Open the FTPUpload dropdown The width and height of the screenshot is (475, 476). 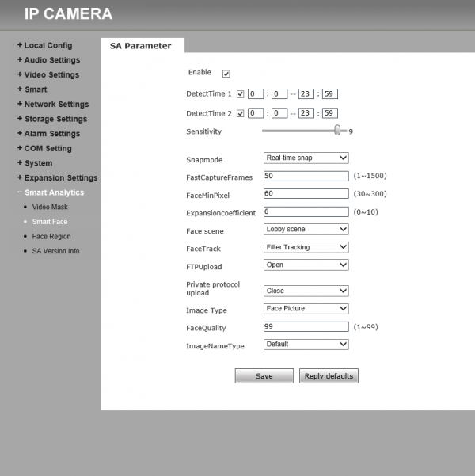point(306,265)
